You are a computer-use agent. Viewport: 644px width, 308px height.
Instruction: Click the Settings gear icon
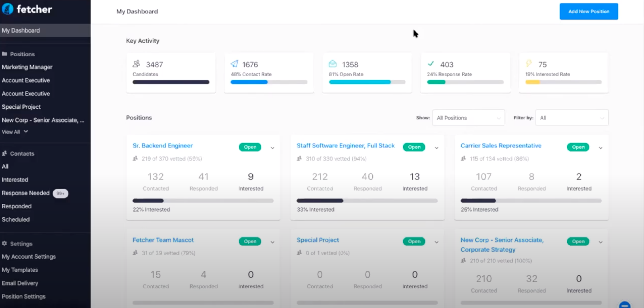(4, 244)
